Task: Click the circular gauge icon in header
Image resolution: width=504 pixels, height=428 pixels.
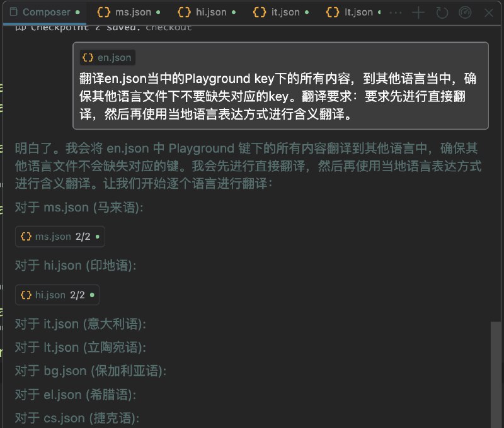Action: coord(465,13)
